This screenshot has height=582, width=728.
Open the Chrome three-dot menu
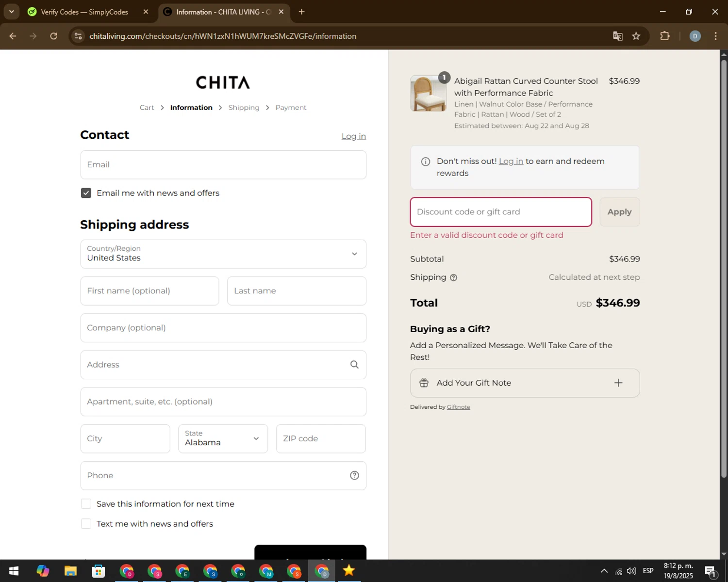(x=715, y=36)
